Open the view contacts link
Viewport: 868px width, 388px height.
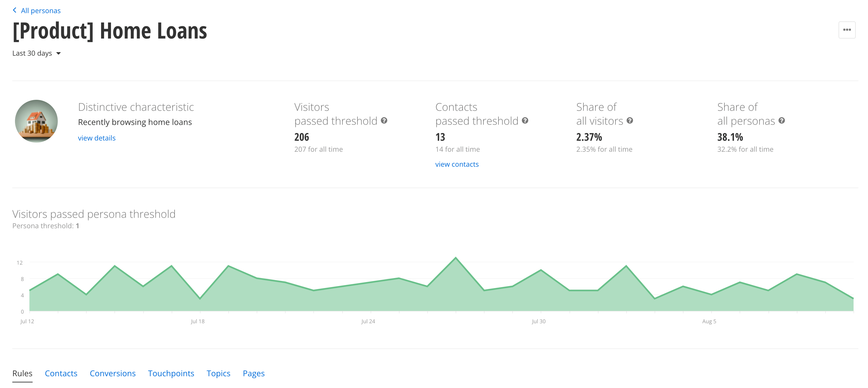point(456,164)
